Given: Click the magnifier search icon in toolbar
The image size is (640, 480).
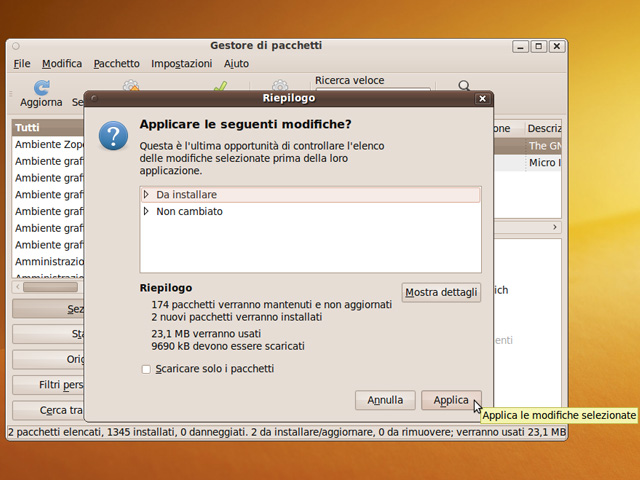Looking at the screenshot, I should (x=464, y=87).
